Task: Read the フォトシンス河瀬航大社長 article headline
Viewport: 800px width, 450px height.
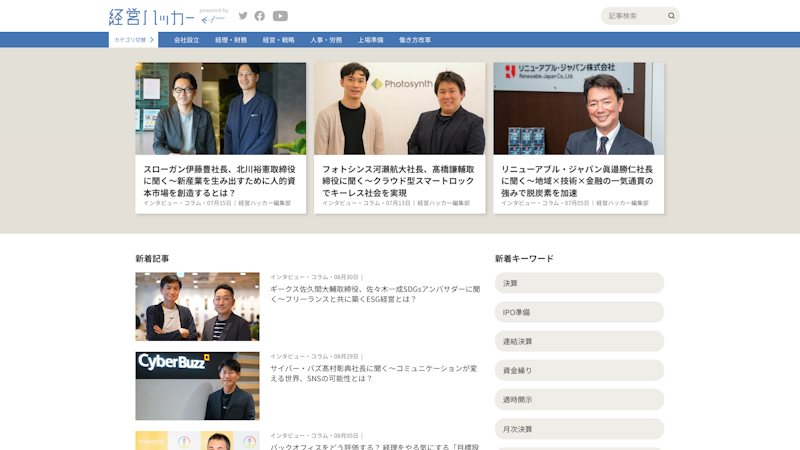Action: pos(398,181)
